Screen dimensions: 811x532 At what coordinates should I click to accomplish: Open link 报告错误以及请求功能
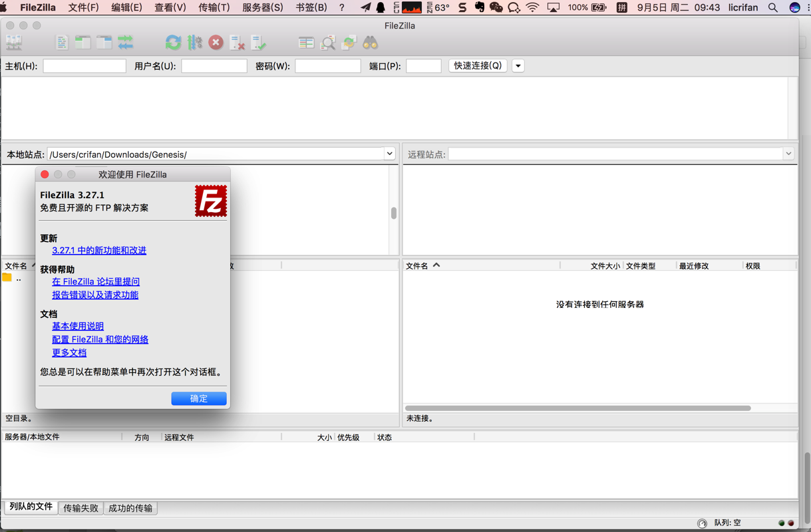[95, 295]
